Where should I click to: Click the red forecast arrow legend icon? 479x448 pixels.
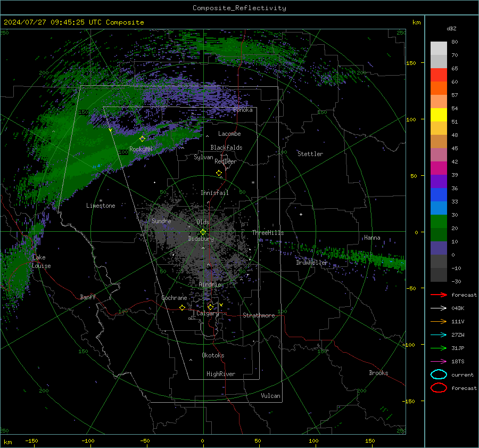[x=439, y=295]
